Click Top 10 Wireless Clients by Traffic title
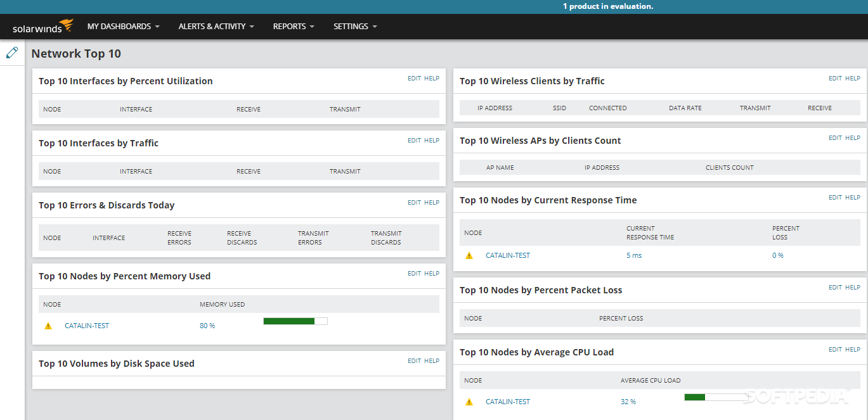This screenshot has height=420, width=868. point(532,81)
